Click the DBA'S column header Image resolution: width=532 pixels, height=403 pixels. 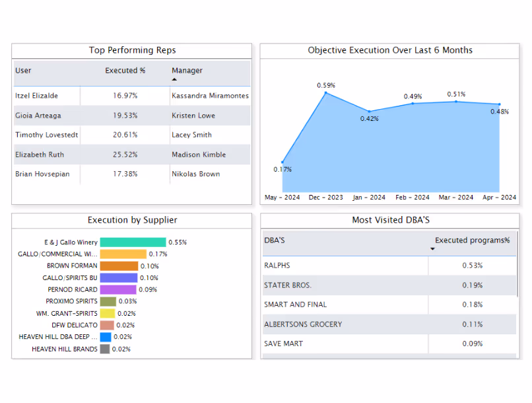click(275, 240)
